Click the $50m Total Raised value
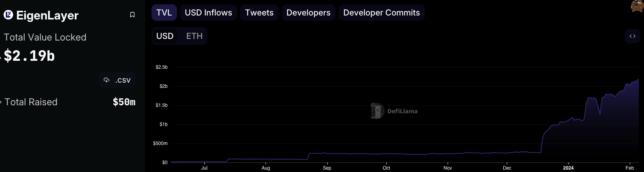Viewport: 644px width, 172px height. (x=124, y=102)
